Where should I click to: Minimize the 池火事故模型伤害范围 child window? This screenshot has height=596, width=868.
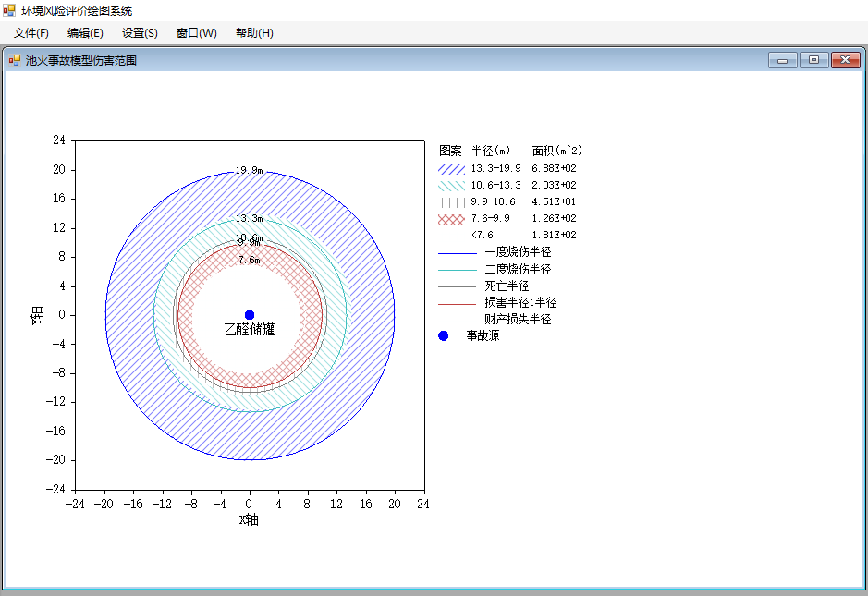click(783, 60)
